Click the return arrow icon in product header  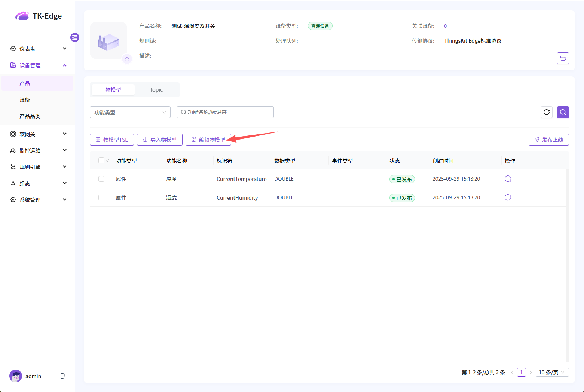coord(563,58)
